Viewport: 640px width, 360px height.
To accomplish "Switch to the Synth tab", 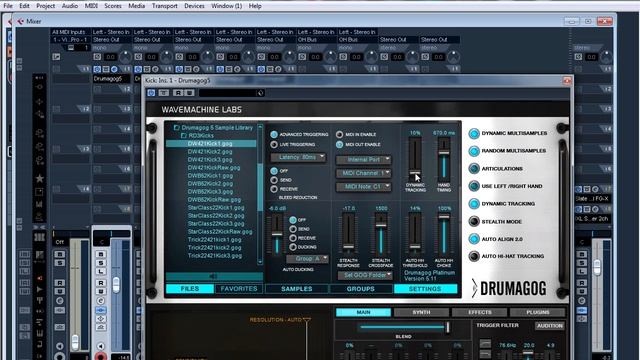I will pyautogui.click(x=421, y=312).
